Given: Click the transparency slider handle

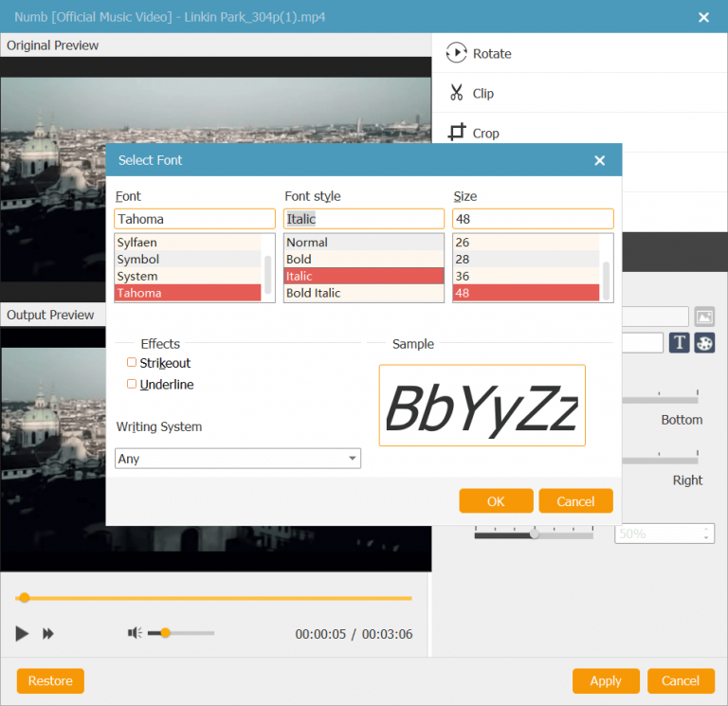Looking at the screenshot, I should click(535, 534).
